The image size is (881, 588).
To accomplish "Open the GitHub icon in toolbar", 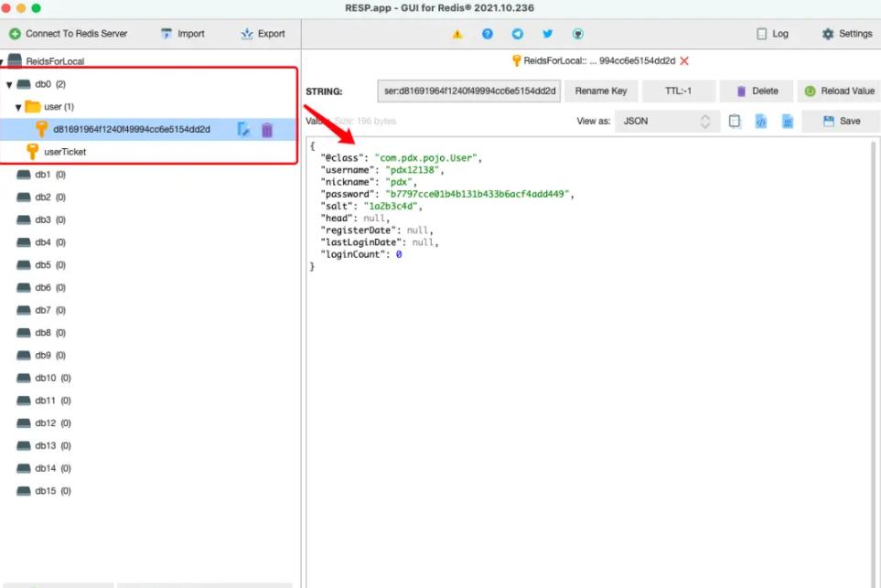I will (x=577, y=34).
